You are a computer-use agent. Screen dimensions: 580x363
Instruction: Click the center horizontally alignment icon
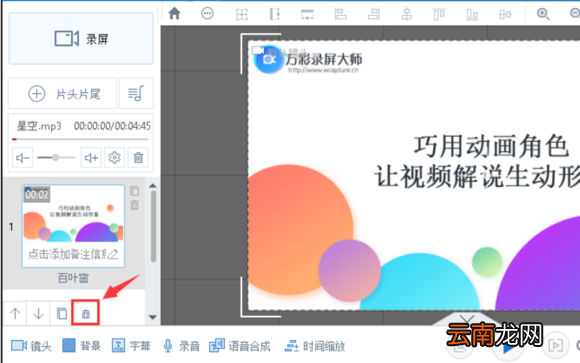tap(407, 14)
